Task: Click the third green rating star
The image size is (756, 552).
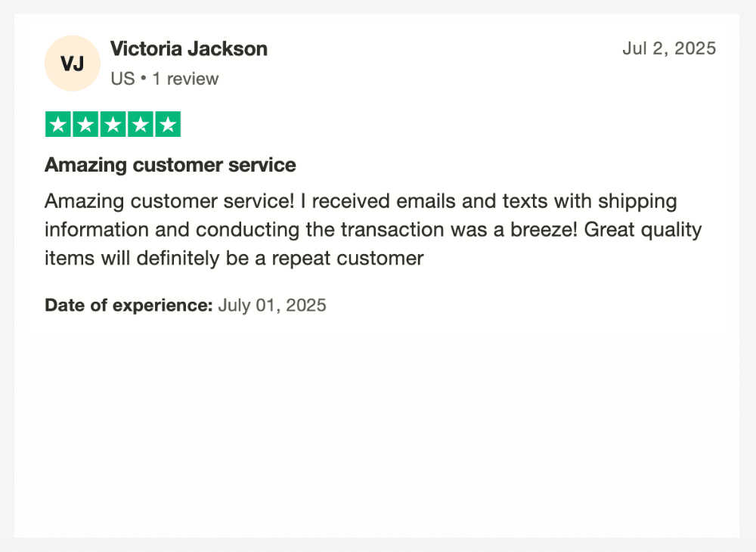Action: tap(113, 124)
